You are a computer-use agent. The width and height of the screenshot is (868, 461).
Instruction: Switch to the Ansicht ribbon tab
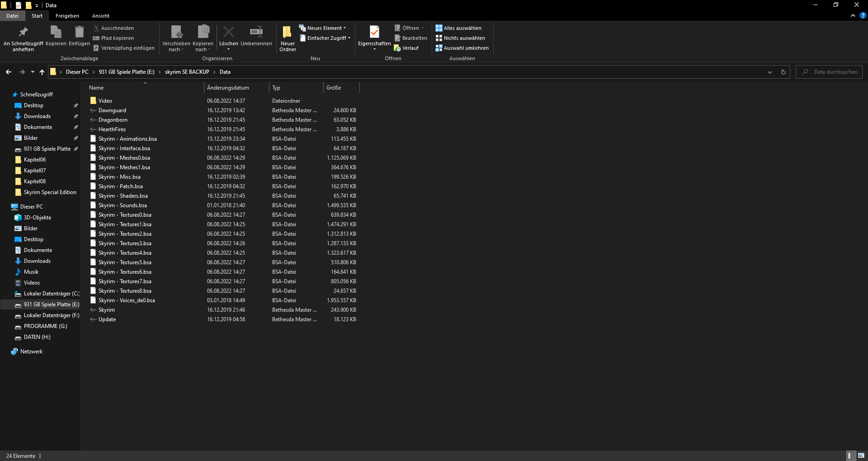pyautogui.click(x=101, y=16)
